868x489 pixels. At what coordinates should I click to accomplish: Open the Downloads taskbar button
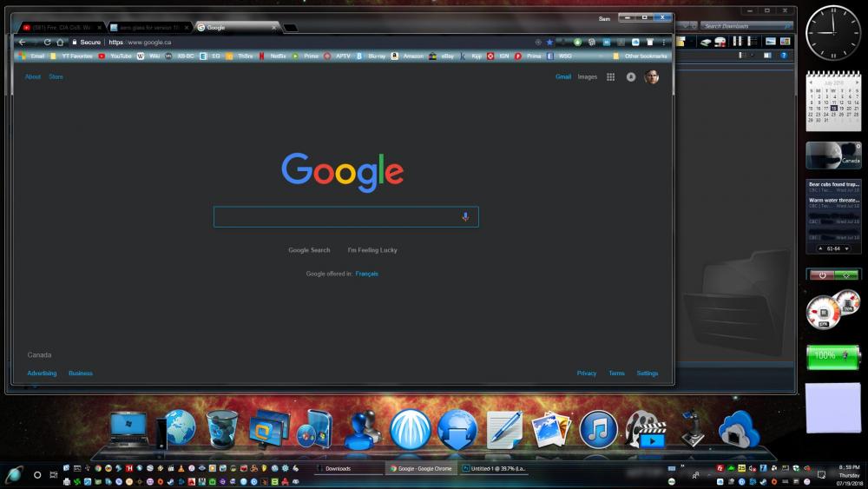[349, 468]
